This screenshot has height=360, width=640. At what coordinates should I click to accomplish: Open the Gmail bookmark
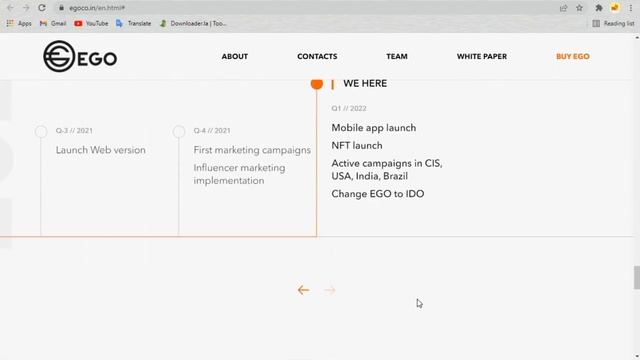click(53, 24)
